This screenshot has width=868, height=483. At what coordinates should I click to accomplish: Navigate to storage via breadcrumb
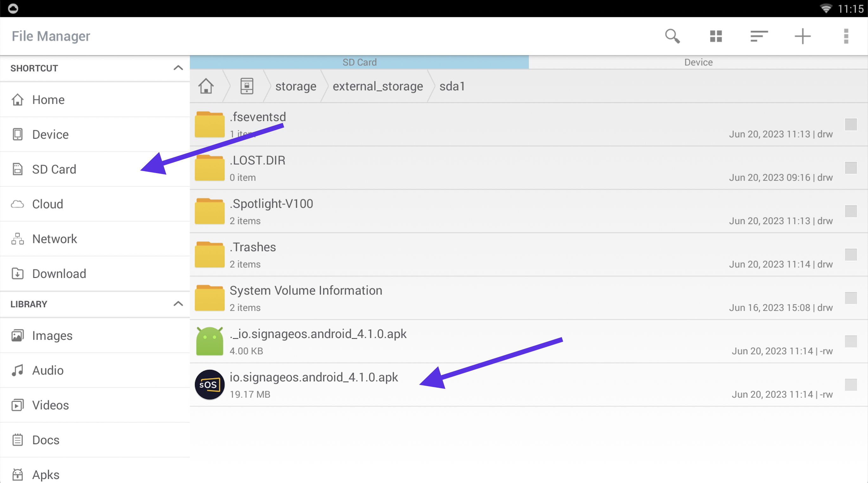pyautogui.click(x=295, y=86)
